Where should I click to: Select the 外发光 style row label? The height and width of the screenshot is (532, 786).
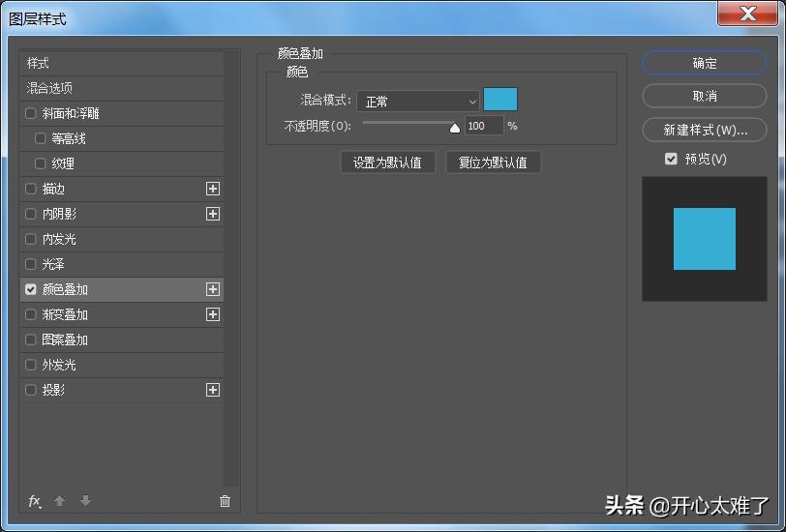pos(59,365)
